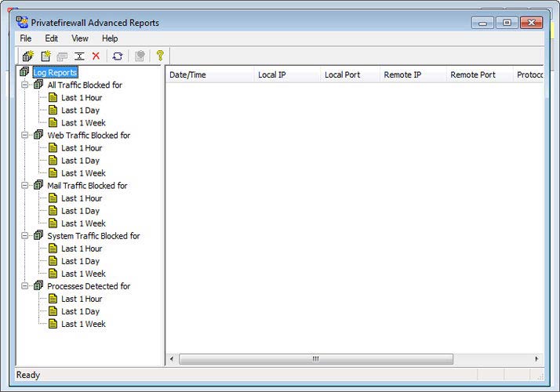The width and height of the screenshot is (560, 392).
Task: Click the System Traffic Blocked for group icon
Action: coord(38,236)
